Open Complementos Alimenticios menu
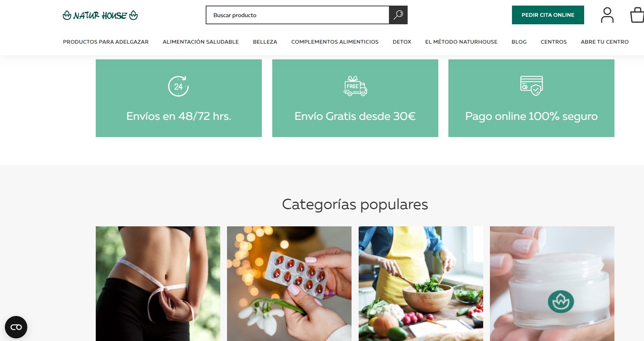 (335, 42)
